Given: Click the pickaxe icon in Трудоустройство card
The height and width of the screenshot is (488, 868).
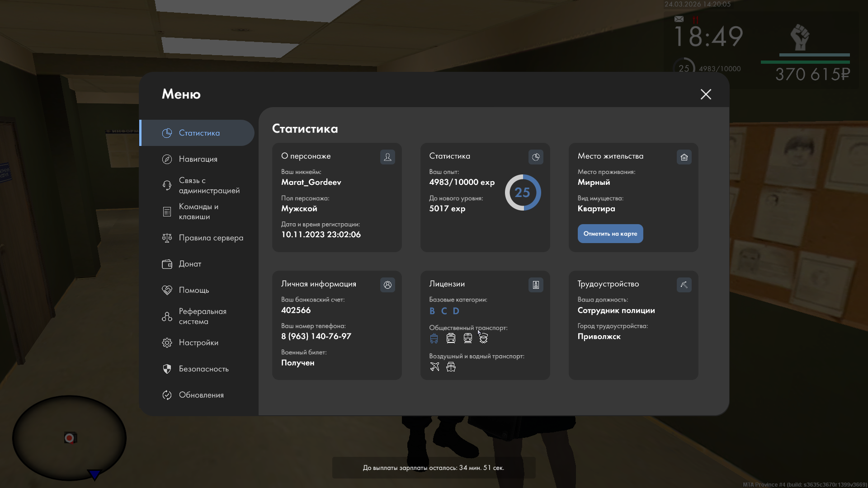Looking at the screenshot, I should click(684, 285).
